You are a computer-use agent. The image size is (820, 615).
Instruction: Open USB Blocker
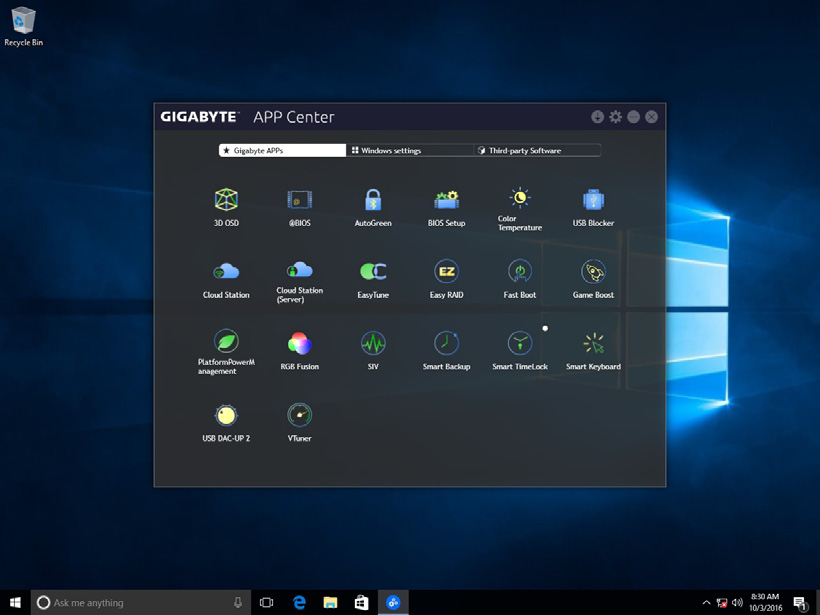coord(592,200)
